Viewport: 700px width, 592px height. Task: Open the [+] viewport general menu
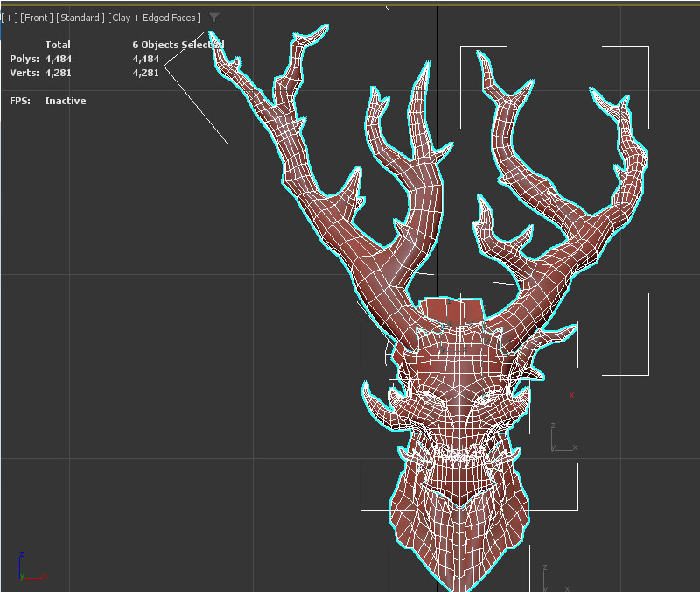point(9,18)
